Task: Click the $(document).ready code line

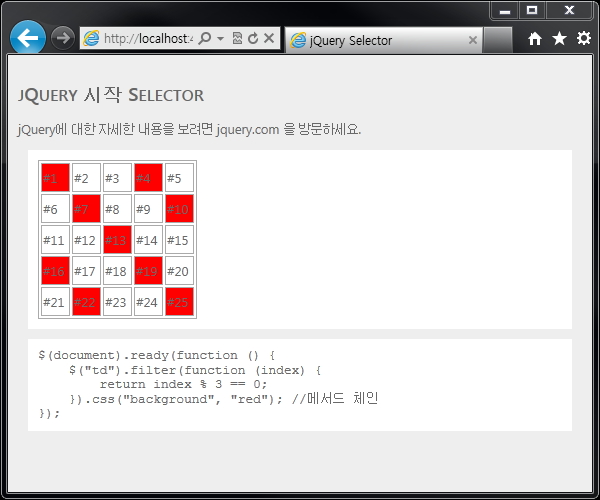Action: (157, 355)
